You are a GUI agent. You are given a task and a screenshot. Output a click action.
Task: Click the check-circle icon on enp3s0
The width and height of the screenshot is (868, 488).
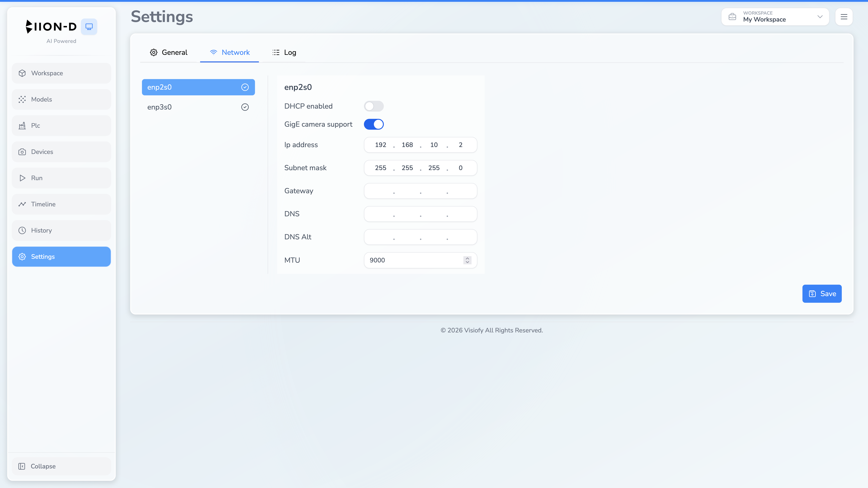pos(245,107)
